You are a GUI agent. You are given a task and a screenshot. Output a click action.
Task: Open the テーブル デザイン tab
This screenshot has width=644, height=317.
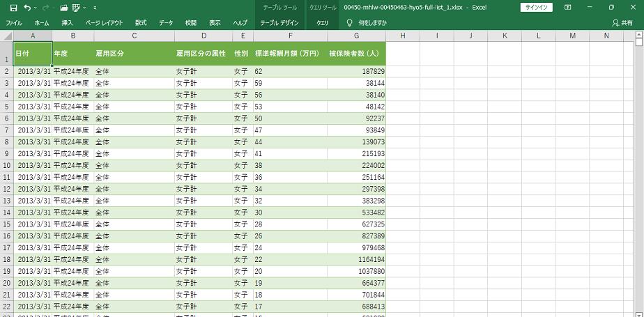point(279,23)
